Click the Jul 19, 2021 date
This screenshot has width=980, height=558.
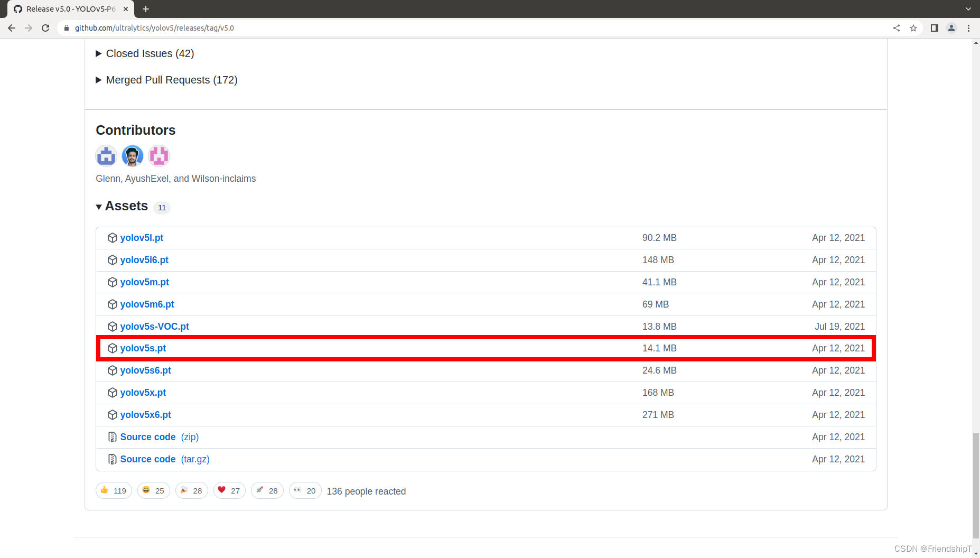pyautogui.click(x=839, y=327)
